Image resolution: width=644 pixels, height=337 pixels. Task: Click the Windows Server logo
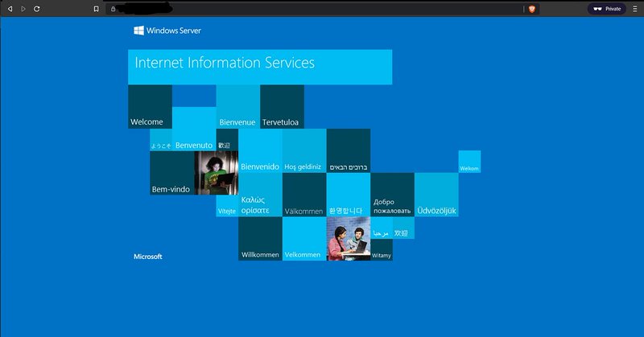tap(167, 31)
